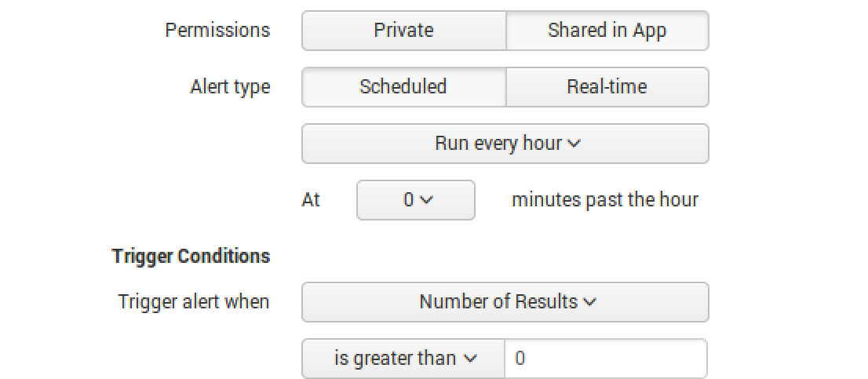Open the Number of Results trigger dropdown
The height and width of the screenshot is (379, 868).
pos(505,302)
